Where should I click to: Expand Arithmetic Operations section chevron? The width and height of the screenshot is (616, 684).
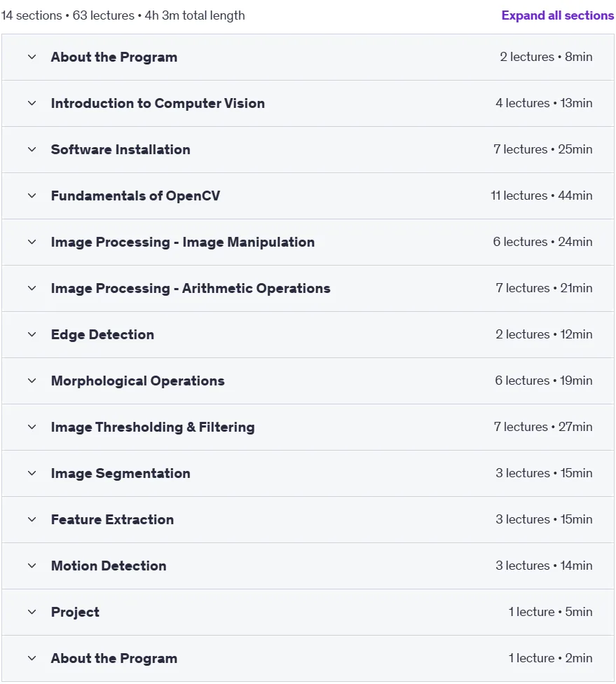click(32, 288)
